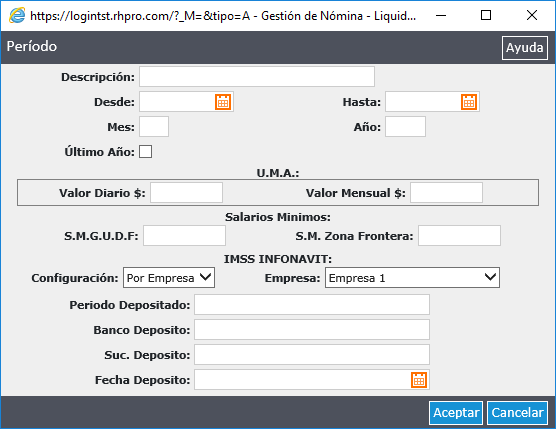Select the Valor Mensual $ input
556x429 pixels.
coord(446,193)
